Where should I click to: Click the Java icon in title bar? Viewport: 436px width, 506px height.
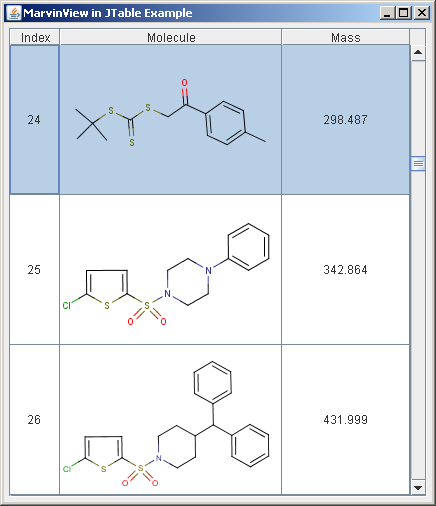pos(14,13)
